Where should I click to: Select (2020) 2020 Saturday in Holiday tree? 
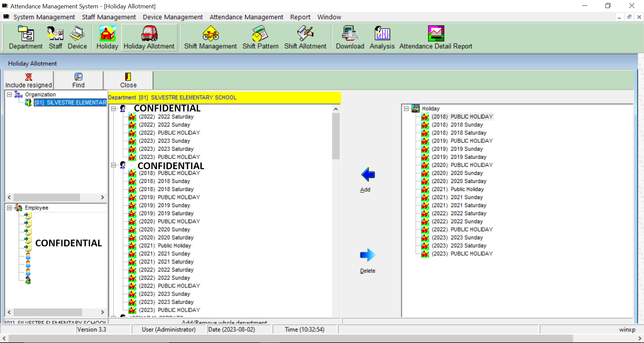(x=459, y=181)
